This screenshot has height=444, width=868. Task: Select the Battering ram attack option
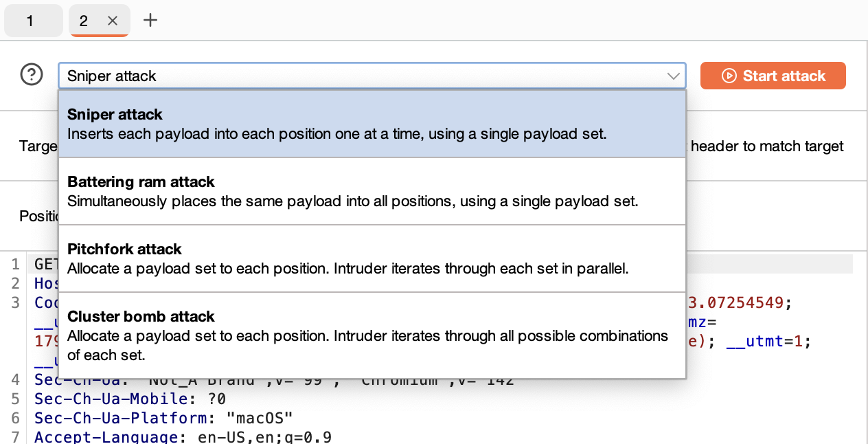372,191
